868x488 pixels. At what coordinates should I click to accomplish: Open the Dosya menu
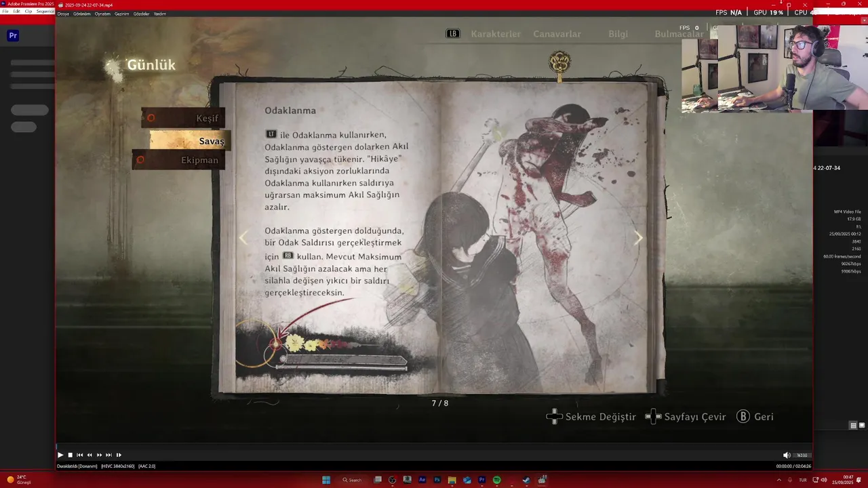[x=63, y=14]
